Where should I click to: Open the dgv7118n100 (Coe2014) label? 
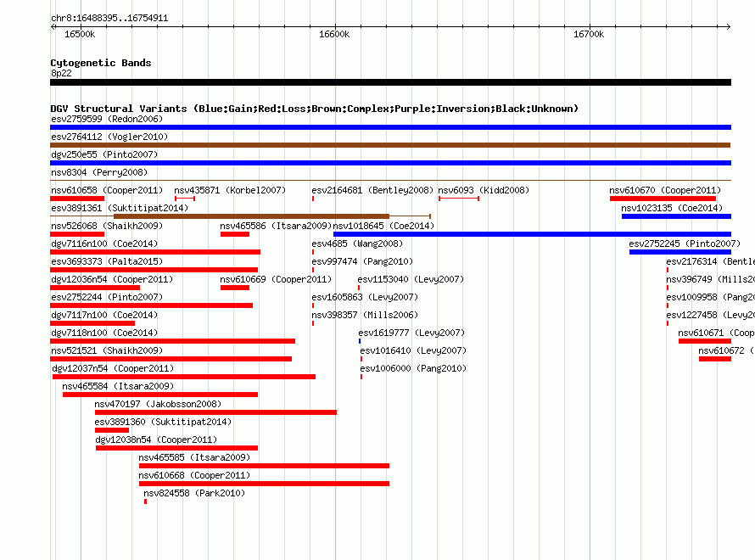click(104, 333)
